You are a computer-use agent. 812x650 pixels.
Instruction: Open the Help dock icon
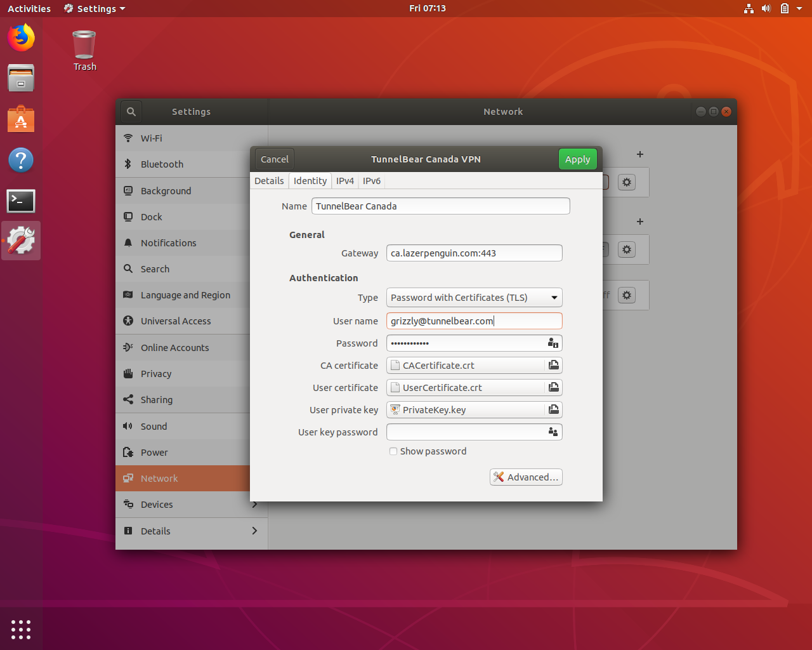(x=21, y=160)
